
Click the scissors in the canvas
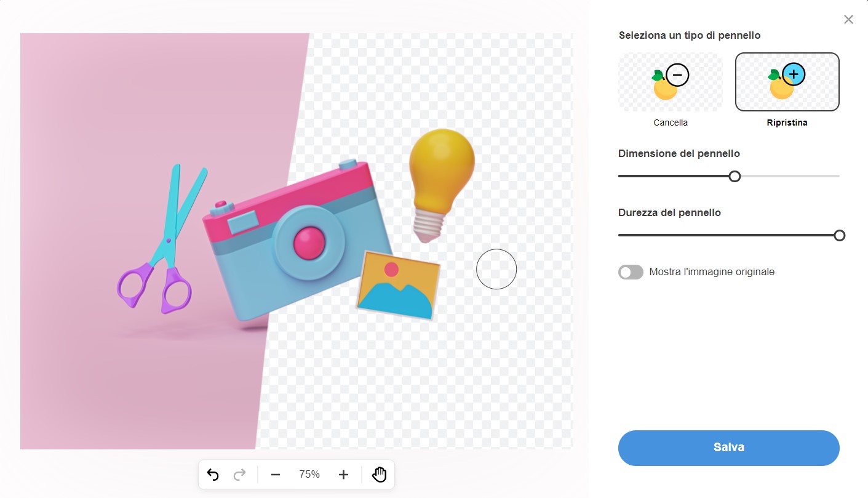[161, 246]
